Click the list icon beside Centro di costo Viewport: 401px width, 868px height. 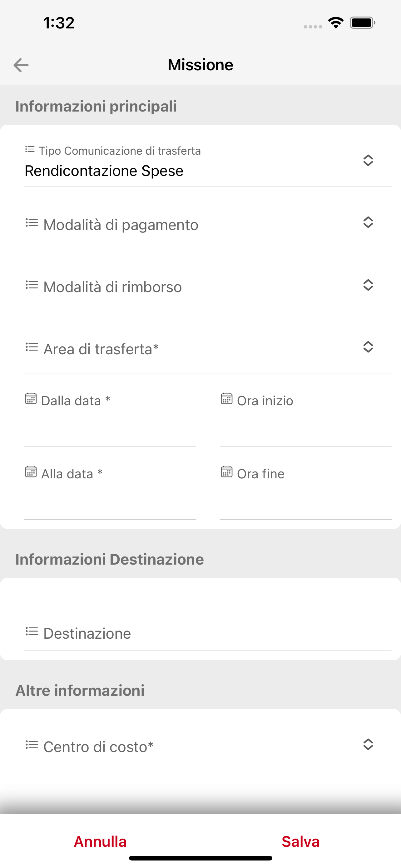pyautogui.click(x=32, y=745)
